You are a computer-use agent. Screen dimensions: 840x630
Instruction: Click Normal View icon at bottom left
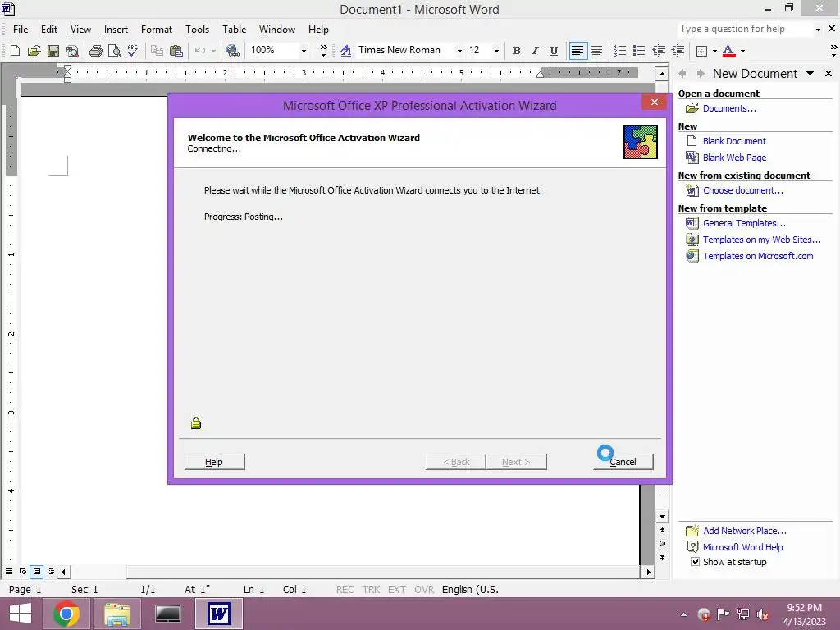click(9, 572)
